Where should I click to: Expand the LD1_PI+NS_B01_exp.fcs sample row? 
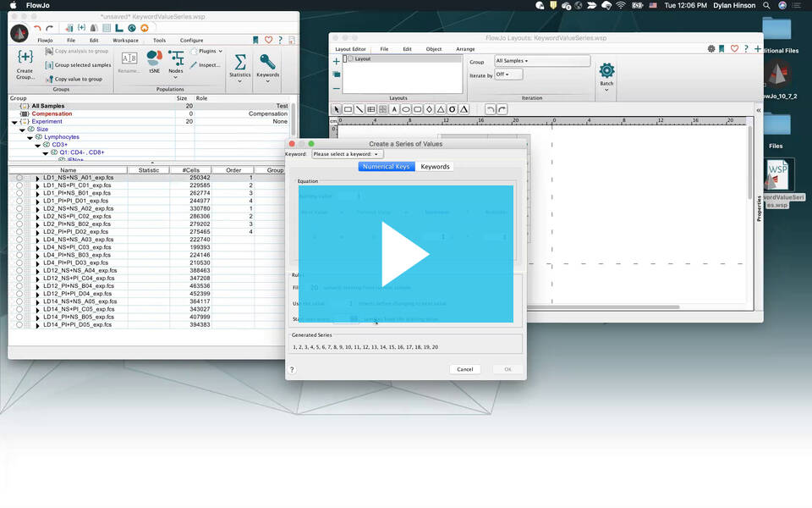coord(37,193)
